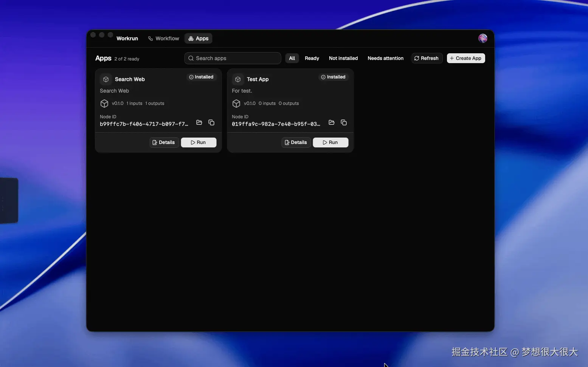Click '1 inputs' on Search Web card
This screenshot has width=588, height=367.
click(134, 104)
